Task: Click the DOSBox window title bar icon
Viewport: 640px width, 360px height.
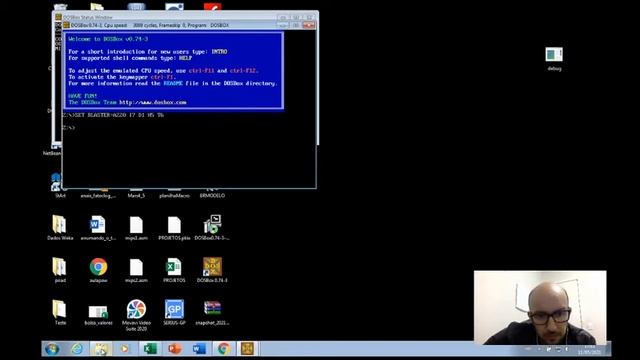Action: click(67, 25)
